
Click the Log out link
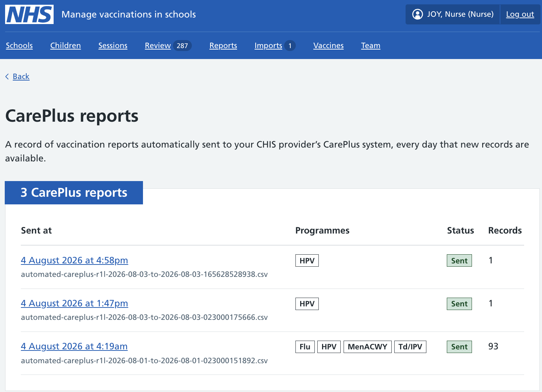520,14
